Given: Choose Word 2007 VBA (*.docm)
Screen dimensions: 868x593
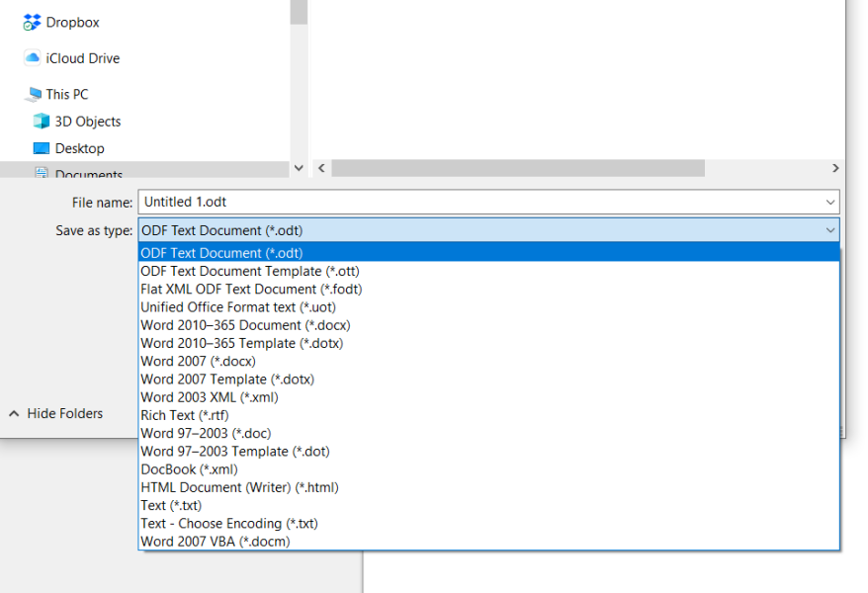Looking at the screenshot, I should (488, 541).
